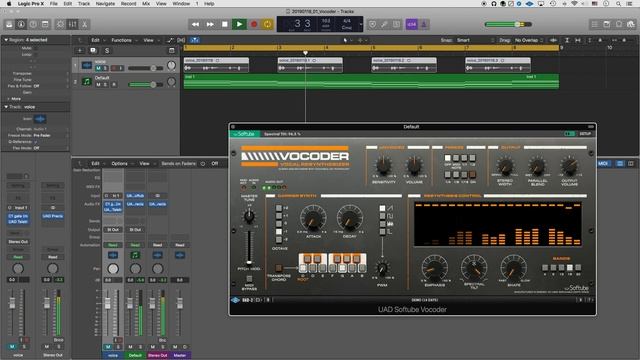Viewport: 640px width, 360px height.
Task: Click the add track plus button
Action: (x=80, y=51)
